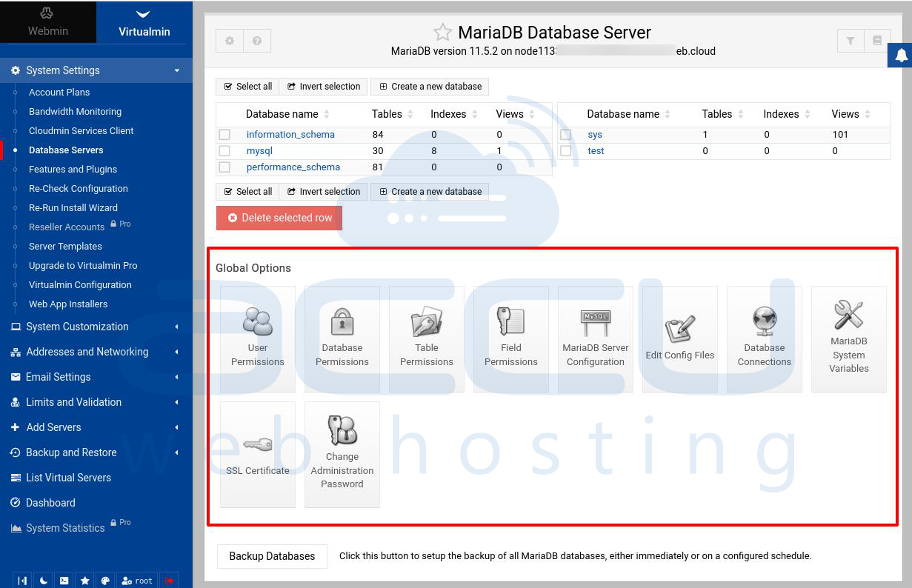Open Change Administration Password icon

pyautogui.click(x=342, y=455)
